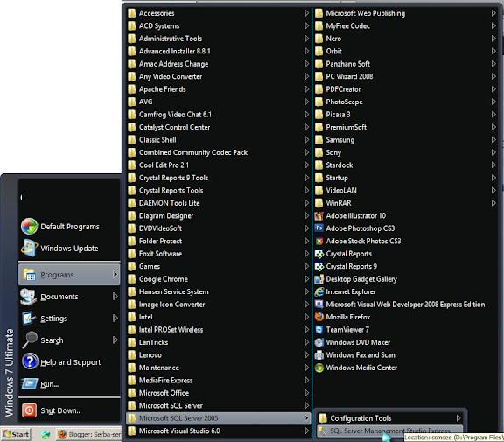Select the Picasa 3 entry
The height and width of the screenshot is (442, 504).
[x=406, y=115]
